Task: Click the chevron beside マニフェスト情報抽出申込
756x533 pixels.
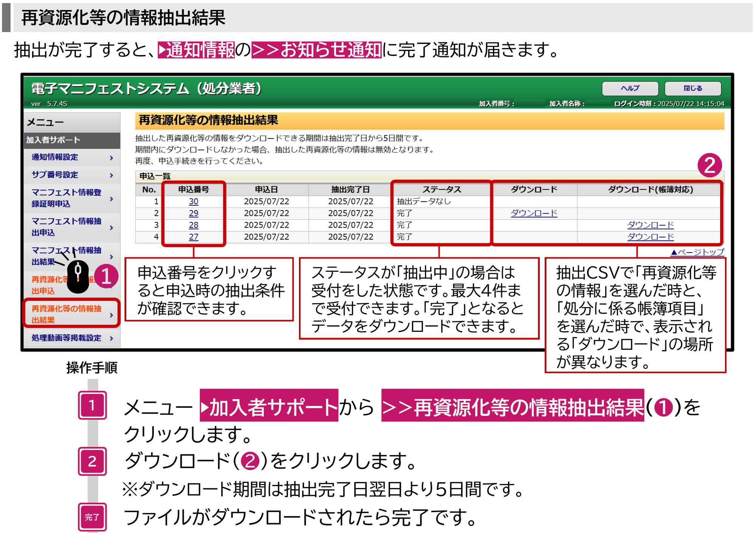Action: pyautogui.click(x=112, y=228)
